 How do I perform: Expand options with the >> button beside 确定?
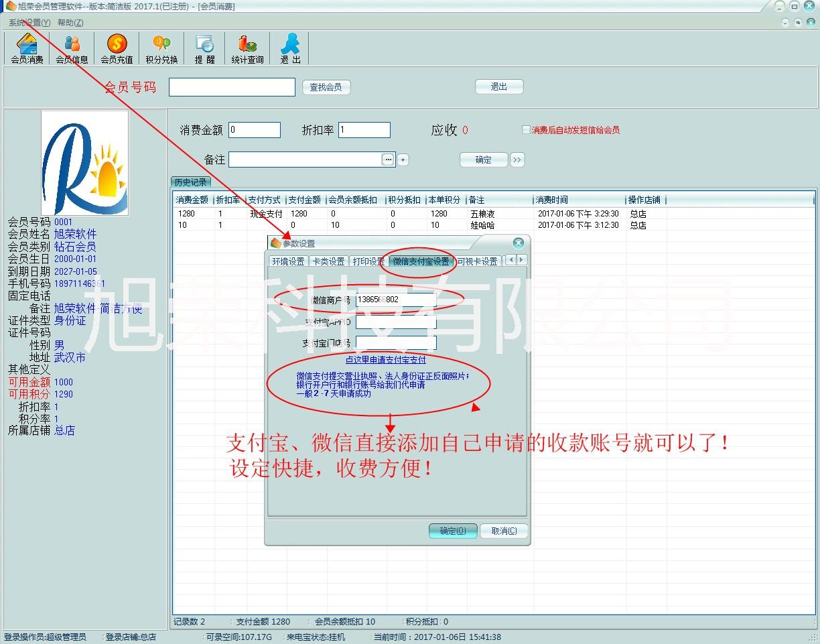click(517, 159)
